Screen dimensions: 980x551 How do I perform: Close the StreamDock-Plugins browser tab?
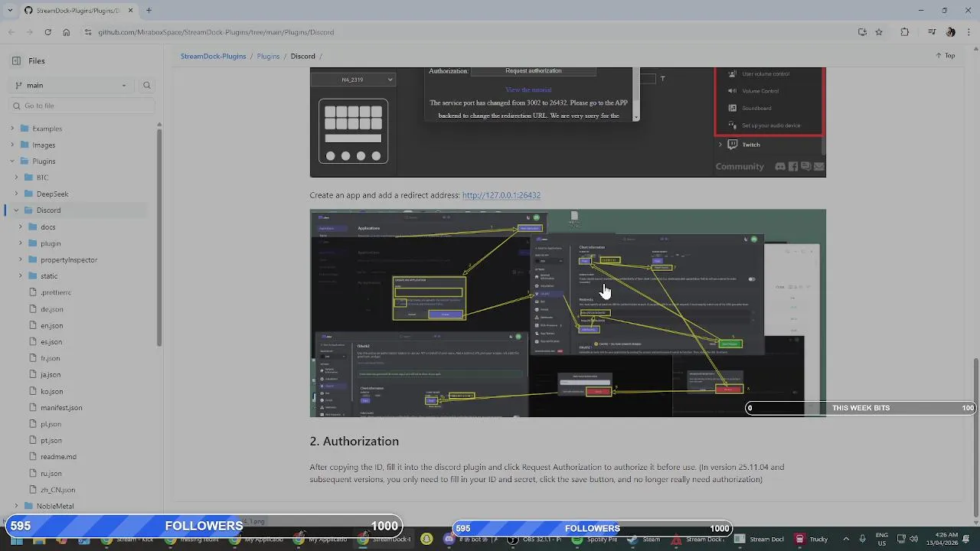tap(130, 11)
